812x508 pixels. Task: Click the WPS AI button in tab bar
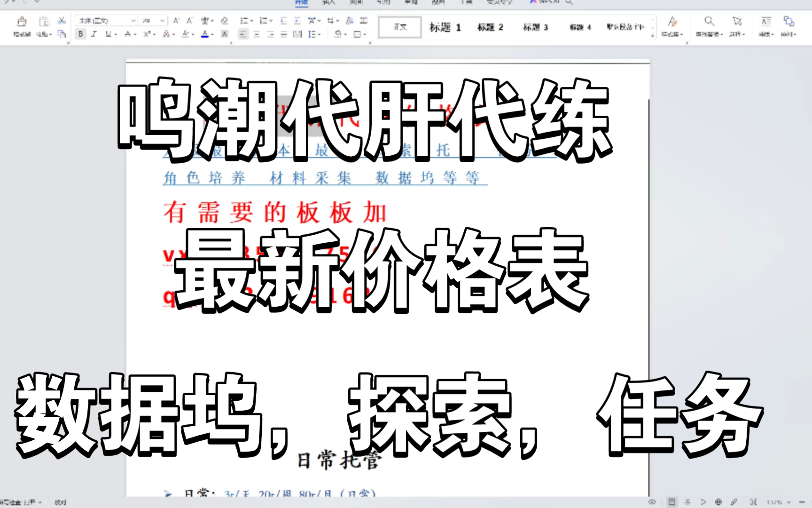(x=545, y=2)
